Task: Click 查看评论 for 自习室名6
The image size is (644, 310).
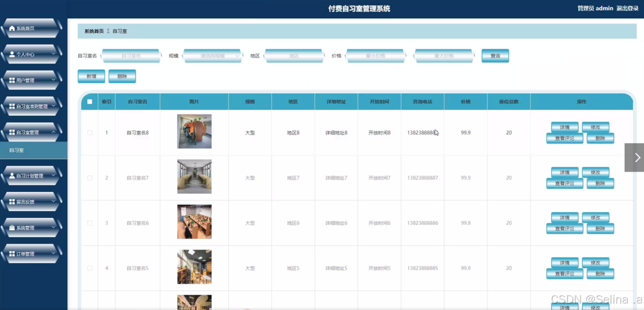Action: click(x=565, y=229)
